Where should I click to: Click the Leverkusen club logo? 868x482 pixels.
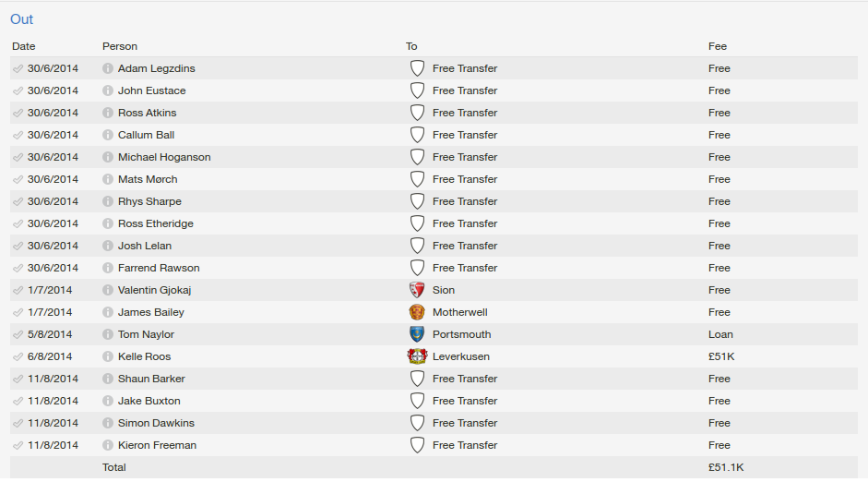point(417,356)
